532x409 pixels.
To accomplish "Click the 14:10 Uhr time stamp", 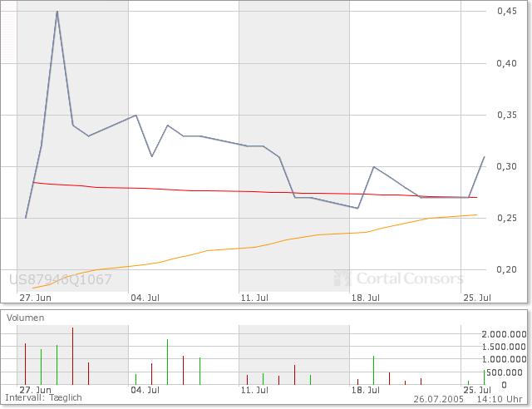I will click(x=500, y=399).
